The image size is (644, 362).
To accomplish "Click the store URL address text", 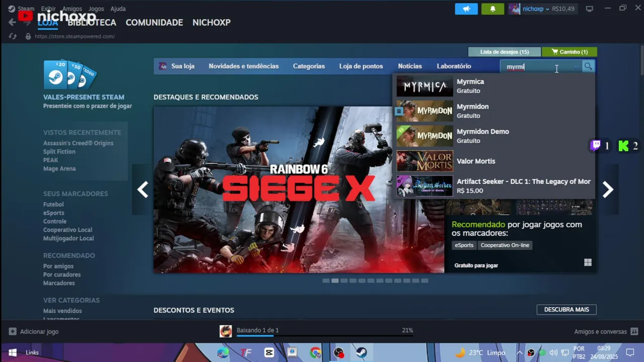I will (74, 36).
